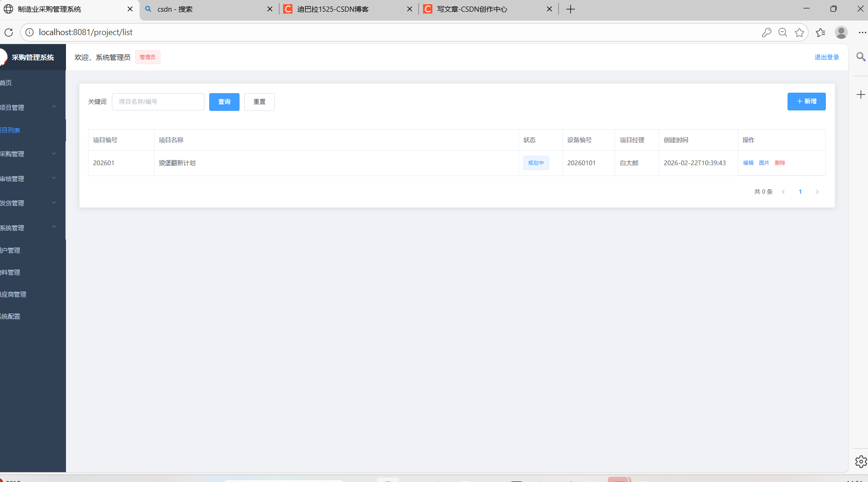Select 项目列表 in the sidebar
Image resolution: width=868 pixels, height=482 pixels.
(33, 130)
